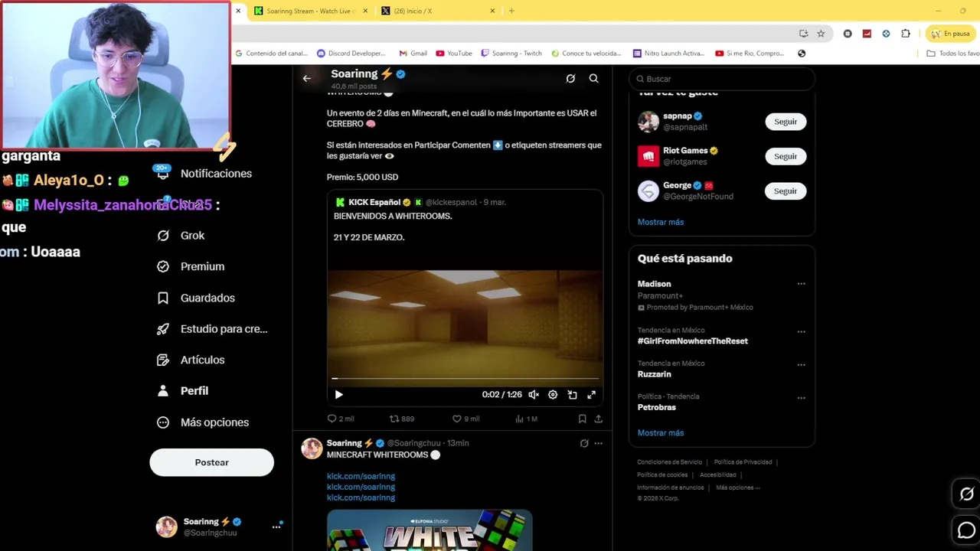Screen dimensions: 980x551
Task: Show more trends under Qué está pasando
Action: coord(661,433)
